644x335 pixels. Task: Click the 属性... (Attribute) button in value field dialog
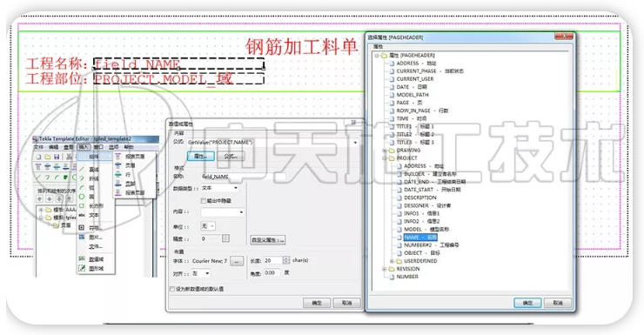[201, 157]
